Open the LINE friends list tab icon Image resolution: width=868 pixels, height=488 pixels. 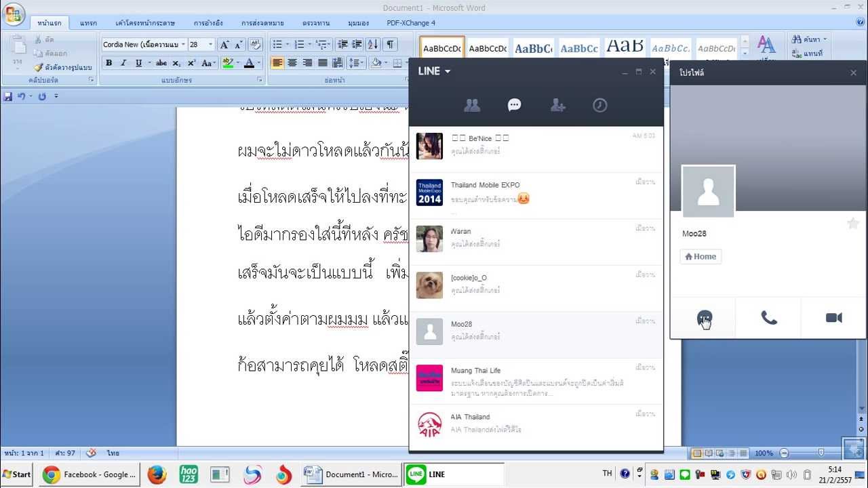point(472,105)
